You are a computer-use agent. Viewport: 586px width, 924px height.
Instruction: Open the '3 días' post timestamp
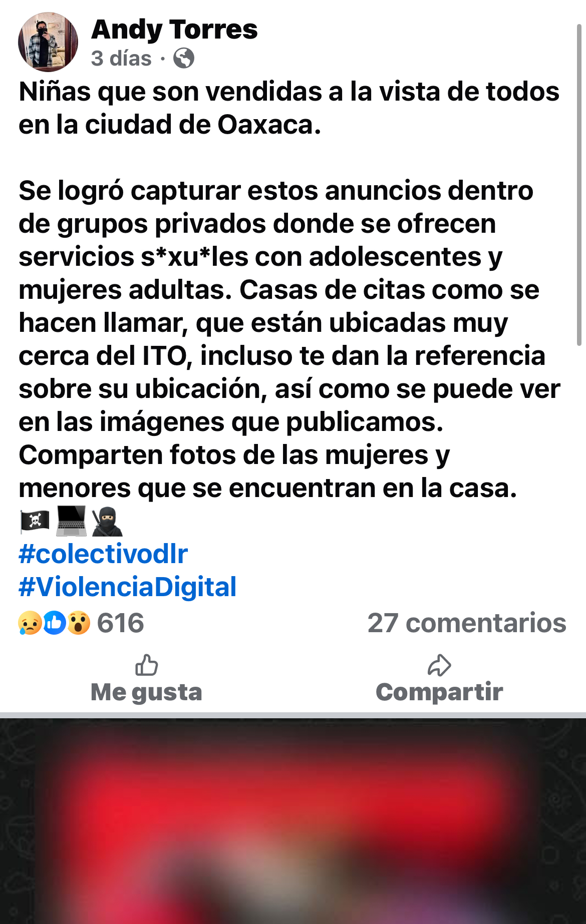[121, 58]
